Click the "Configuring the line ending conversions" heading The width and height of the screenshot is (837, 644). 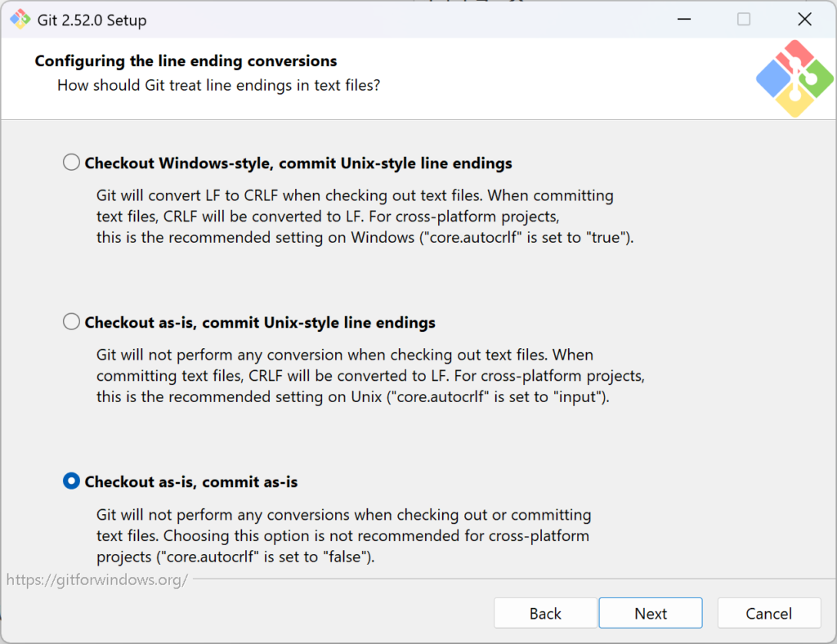[x=186, y=61]
